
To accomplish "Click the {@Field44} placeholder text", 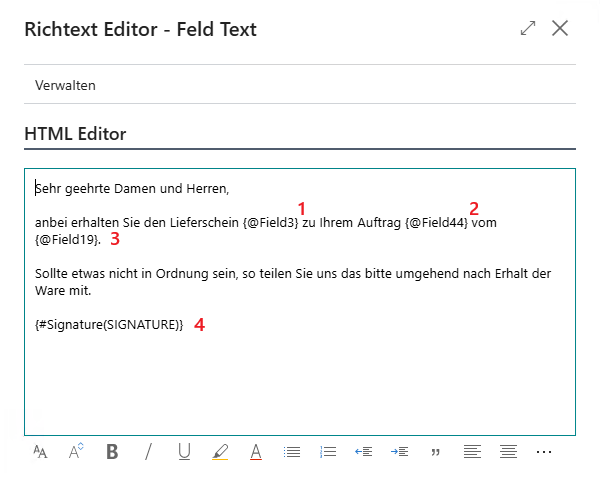I will tap(436, 223).
